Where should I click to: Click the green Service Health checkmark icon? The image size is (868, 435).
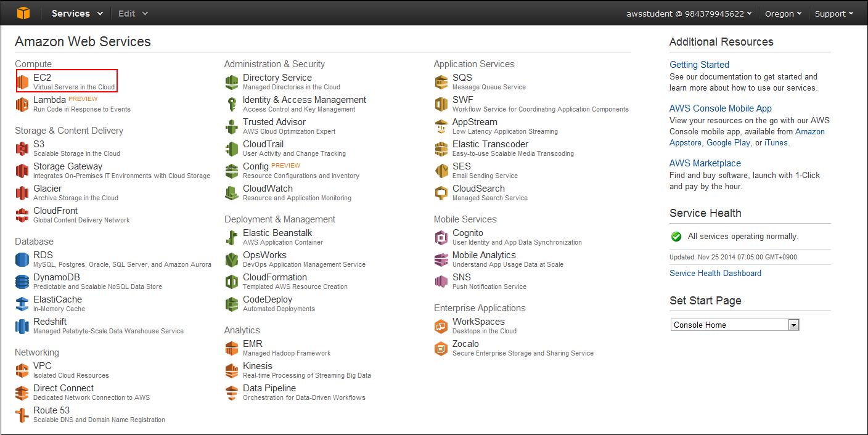[676, 237]
